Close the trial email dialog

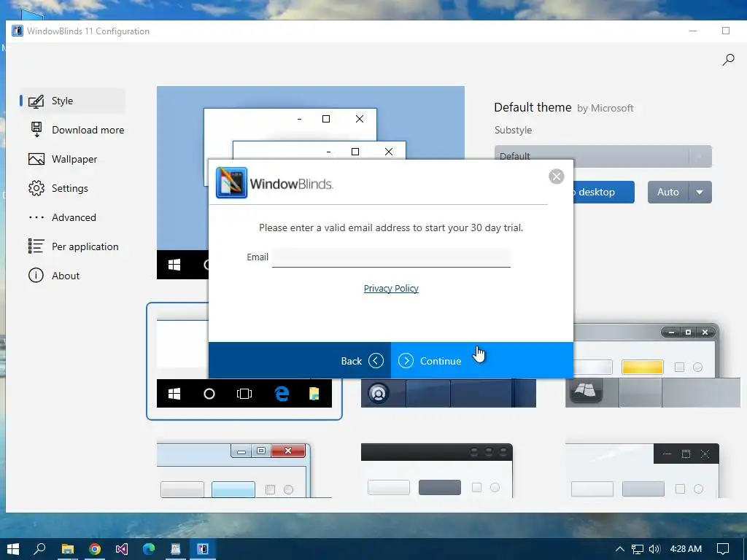point(557,176)
